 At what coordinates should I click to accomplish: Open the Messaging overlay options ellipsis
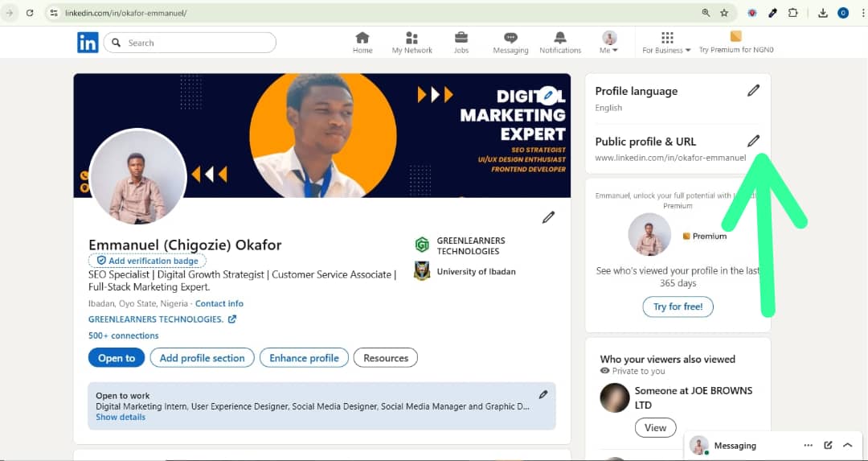click(x=809, y=446)
